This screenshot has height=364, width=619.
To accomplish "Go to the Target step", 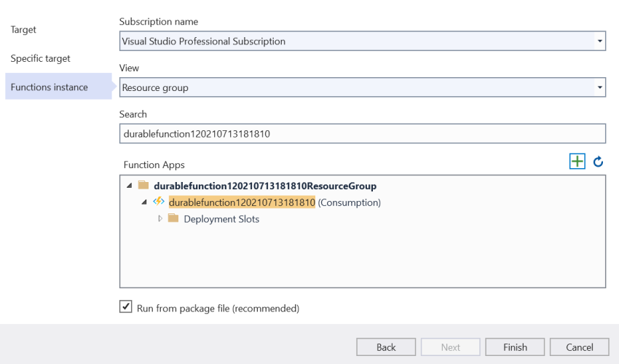I will [x=23, y=30].
